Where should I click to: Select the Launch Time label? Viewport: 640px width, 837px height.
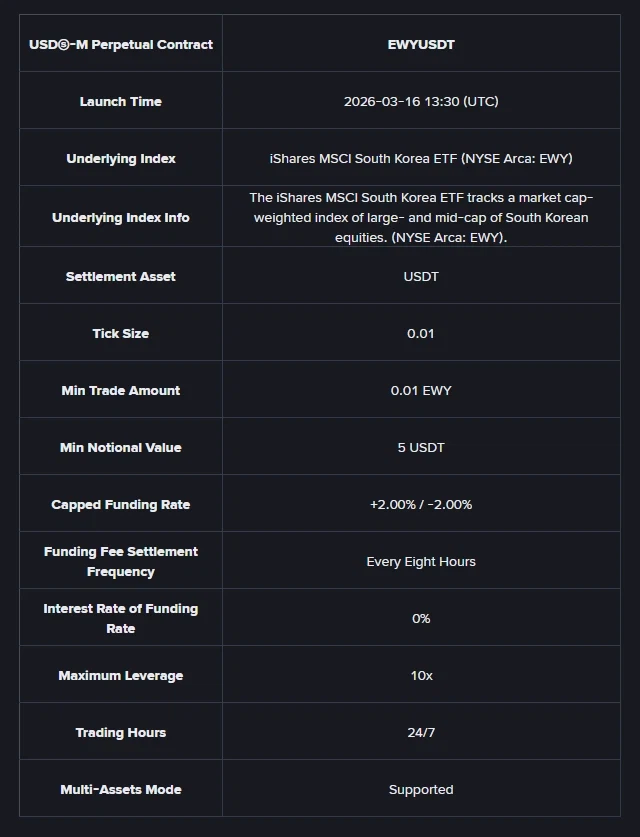(x=121, y=101)
